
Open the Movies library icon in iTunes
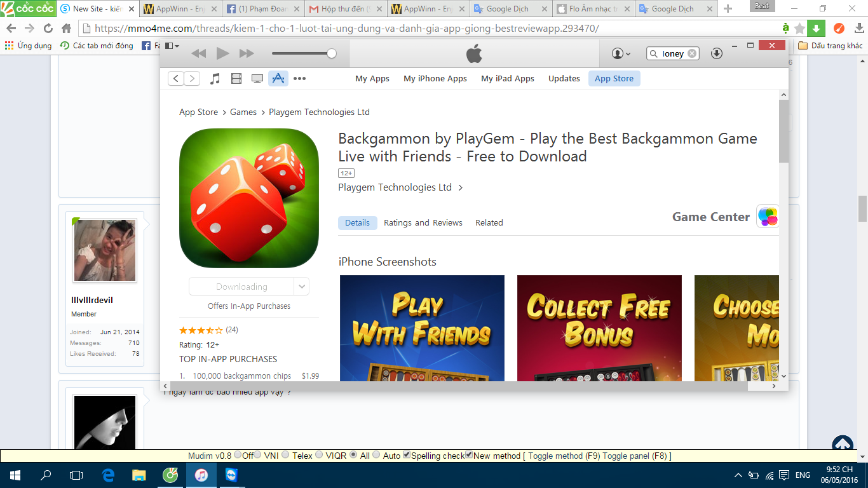click(x=236, y=79)
